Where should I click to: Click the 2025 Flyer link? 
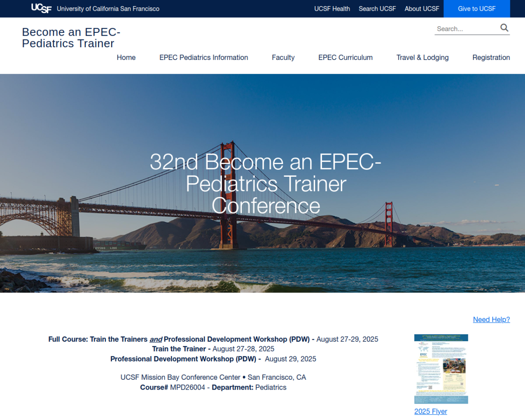tap(431, 411)
